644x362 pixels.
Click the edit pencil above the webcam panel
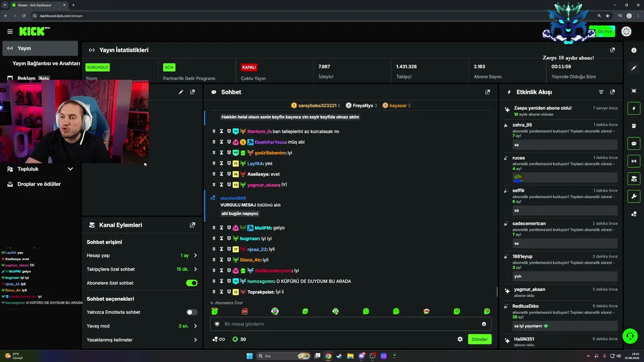click(x=181, y=92)
